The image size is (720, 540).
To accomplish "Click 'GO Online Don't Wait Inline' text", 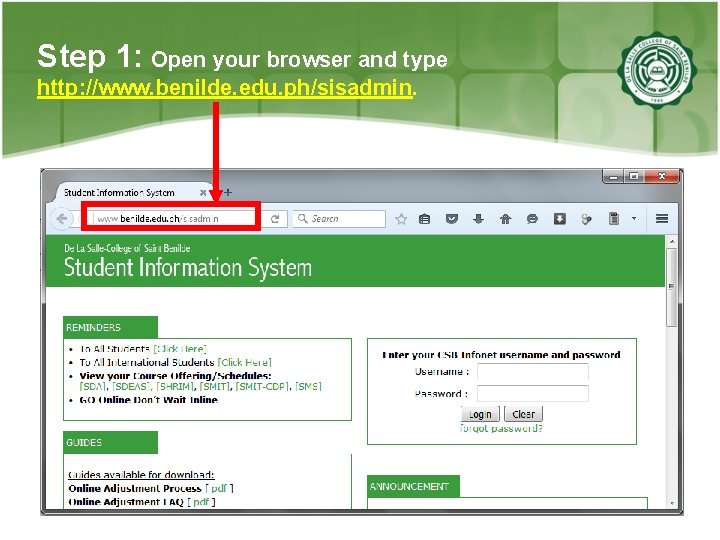I will coord(148,400).
